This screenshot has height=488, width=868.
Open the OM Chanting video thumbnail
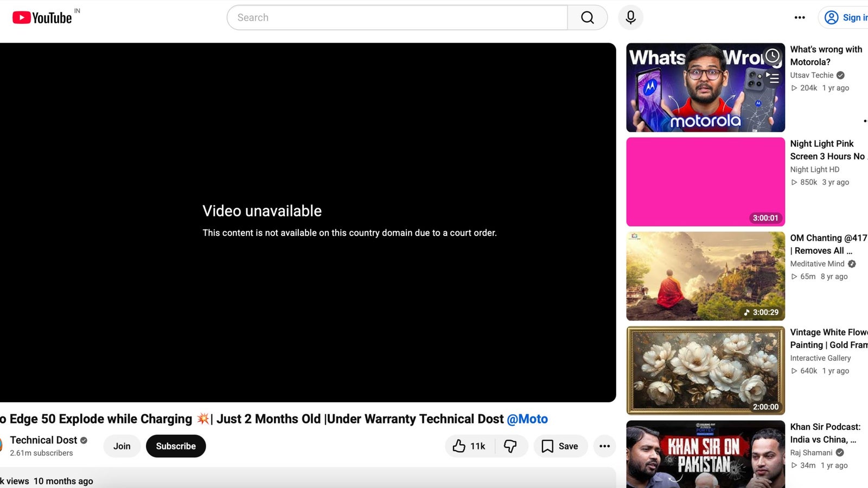(705, 276)
